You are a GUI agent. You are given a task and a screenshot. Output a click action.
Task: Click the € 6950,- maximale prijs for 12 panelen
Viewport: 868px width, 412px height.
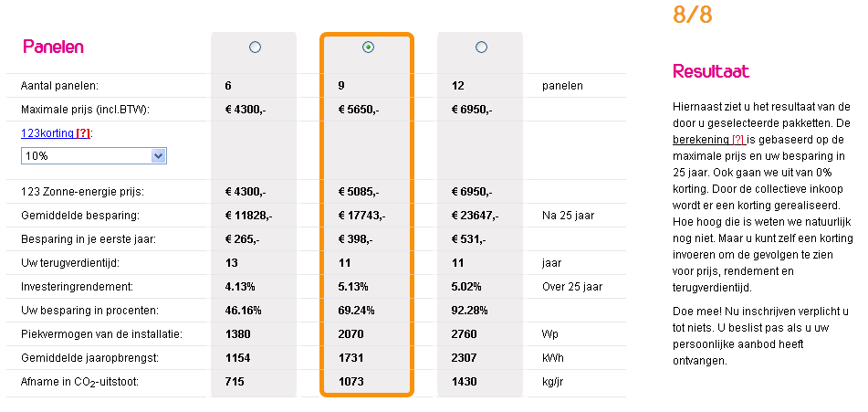(472, 110)
